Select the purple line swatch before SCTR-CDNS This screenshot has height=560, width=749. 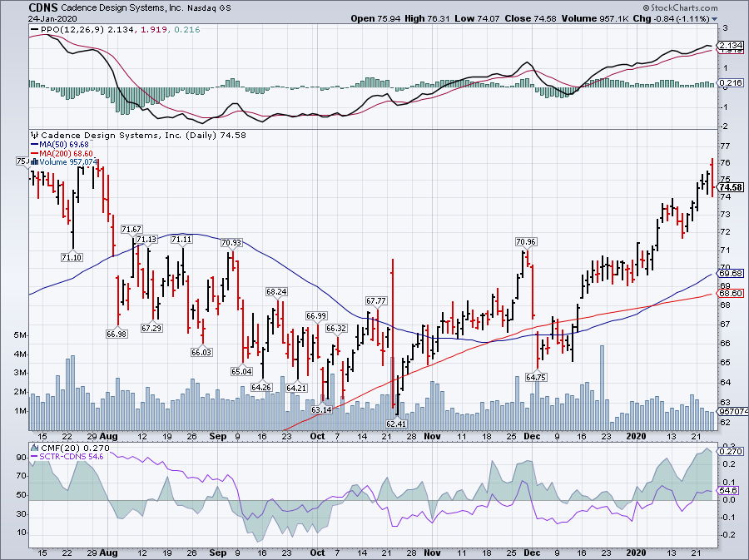pos(35,457)
